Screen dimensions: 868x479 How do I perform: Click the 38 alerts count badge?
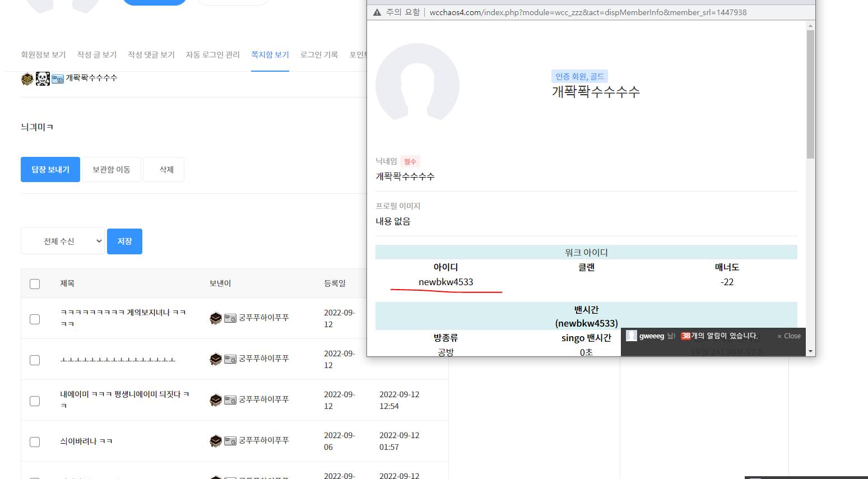685,336
